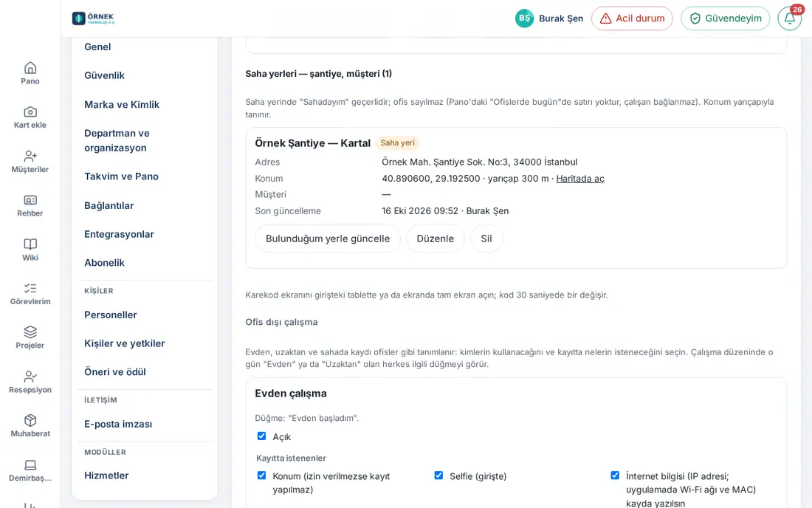Toggle the Konum requirement checkbox

[261, 476]
